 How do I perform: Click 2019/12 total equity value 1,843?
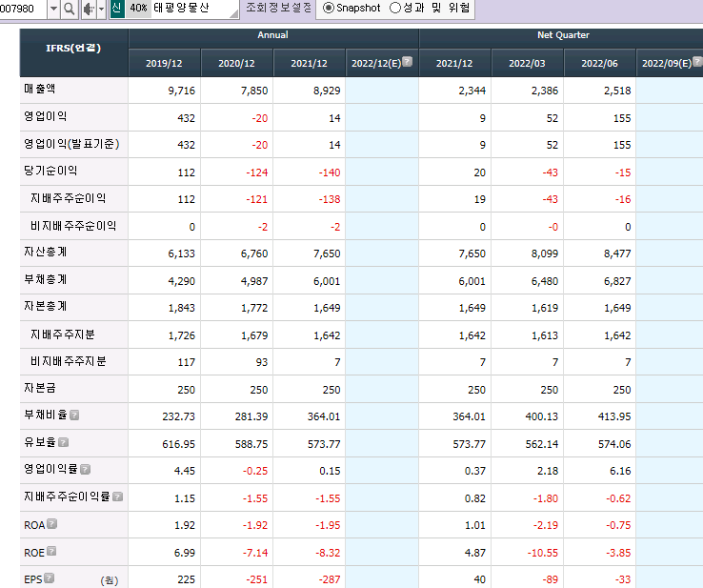[x=182, y=308]
